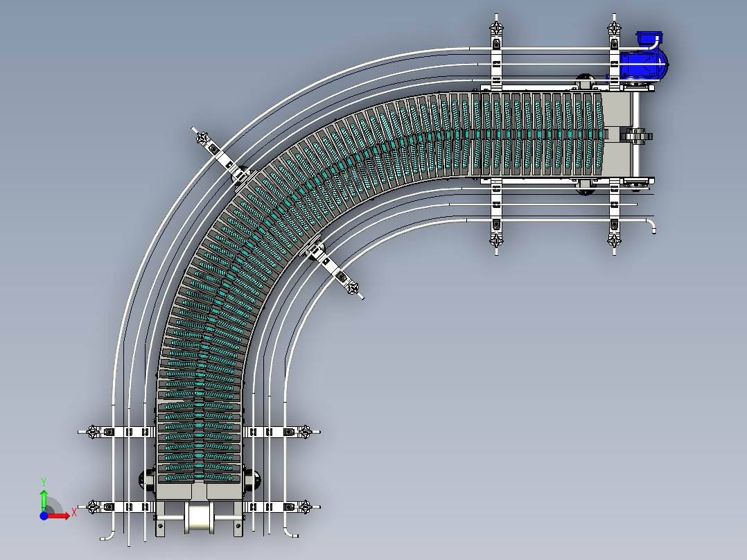
Task: Click the X label of the triad
Action: [74, 513]
